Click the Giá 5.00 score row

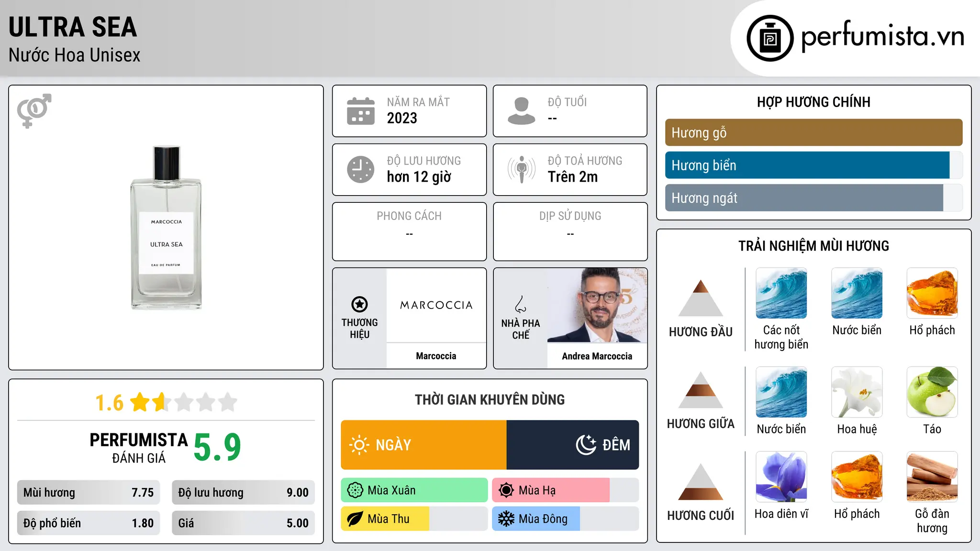[243, 523]
